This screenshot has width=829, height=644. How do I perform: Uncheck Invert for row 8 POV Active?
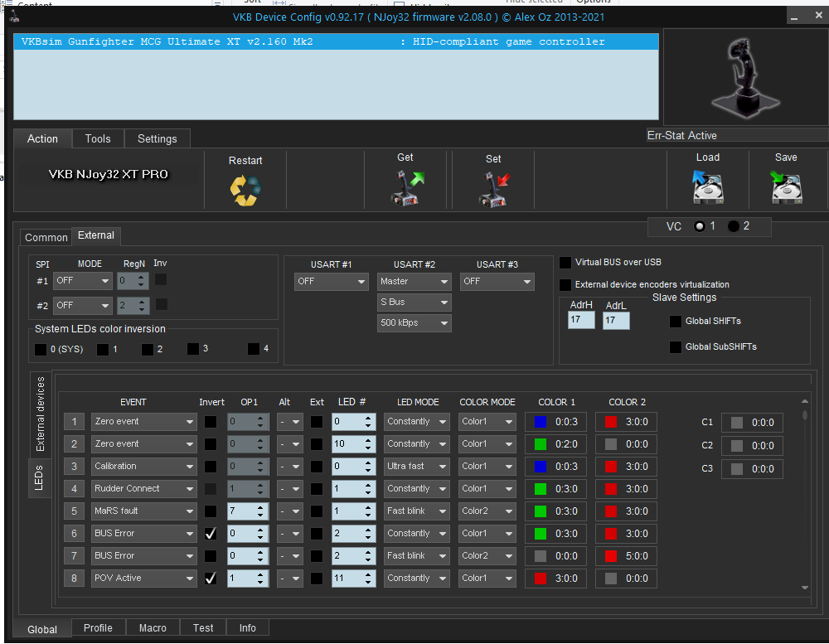point(211,578)
